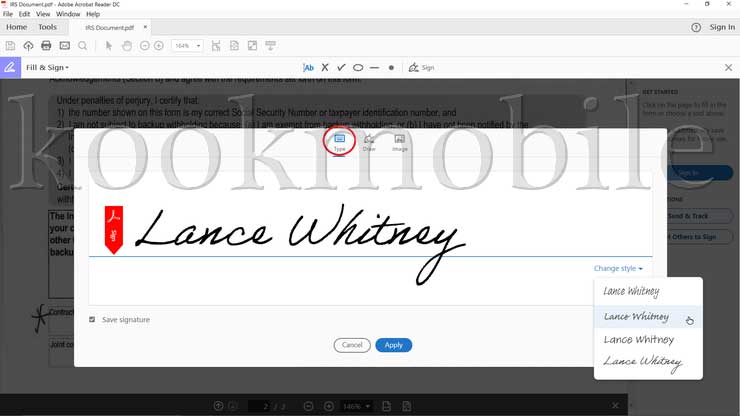Expand the Fill & Sign dropdown
This screenshot has height=416, width=740.
click(47, 68)
